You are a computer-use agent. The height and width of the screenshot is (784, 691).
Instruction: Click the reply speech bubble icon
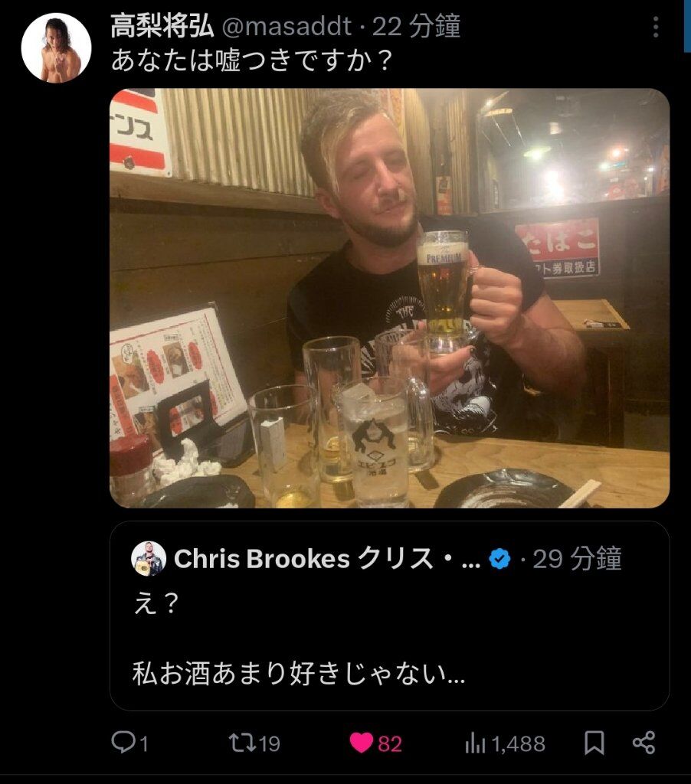pyautogui.click(x=122, y=743)
